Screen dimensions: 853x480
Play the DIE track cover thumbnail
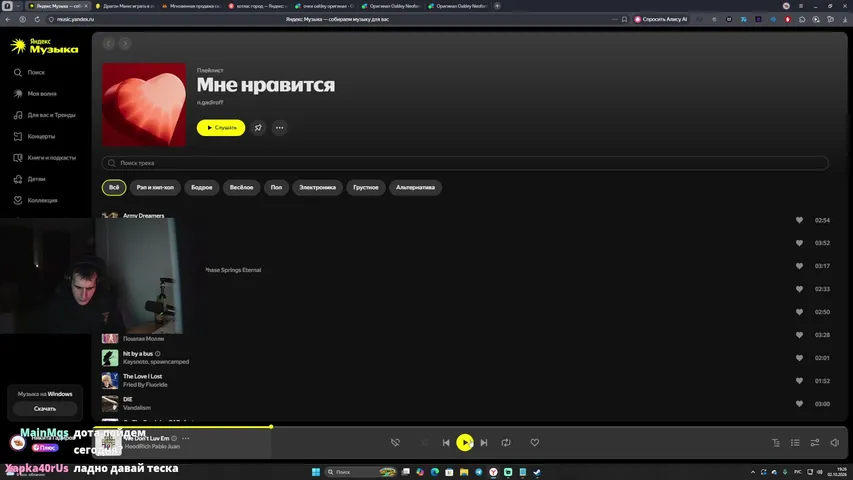click(x=110, y=403)
